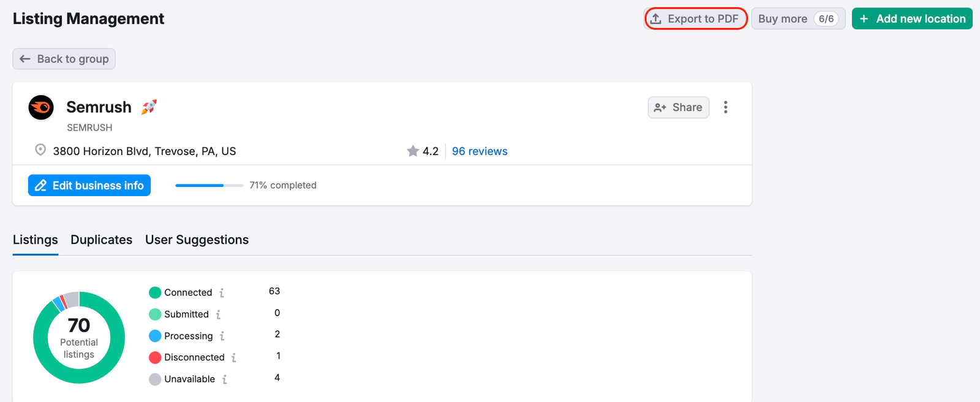Viewport: 980px width, 402px height.
Task: Click the Submitted info icon
Action: (218, 314)
